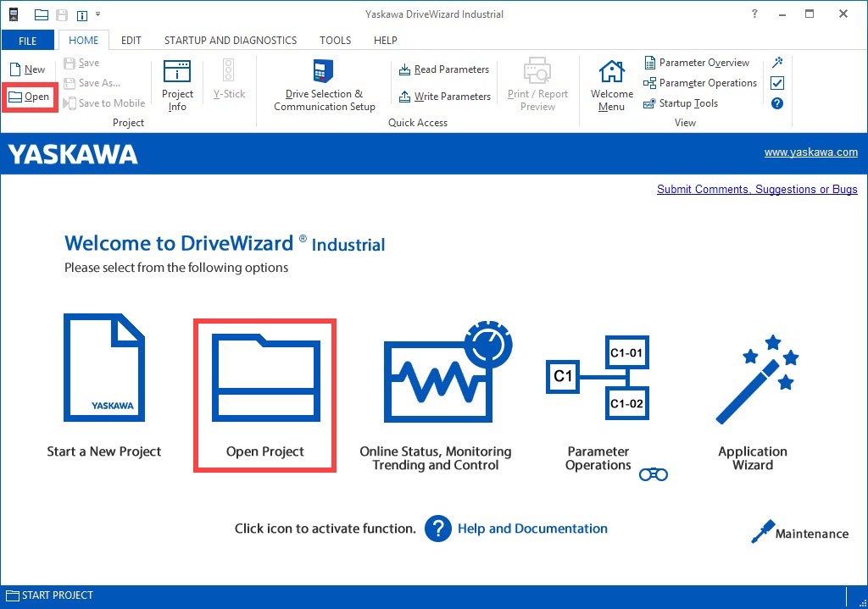Click the binoculars icon below Parameter Operations

(654, 474)
